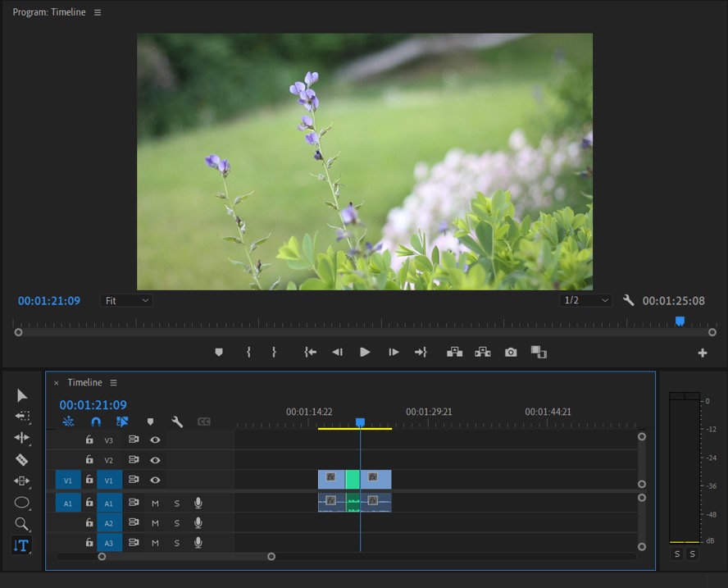Image resolution: width=728 pixels, height=588 pixels.
Task: Activate the Vertical Type tool
Action: pyautogui.click(x=21, y=545)
